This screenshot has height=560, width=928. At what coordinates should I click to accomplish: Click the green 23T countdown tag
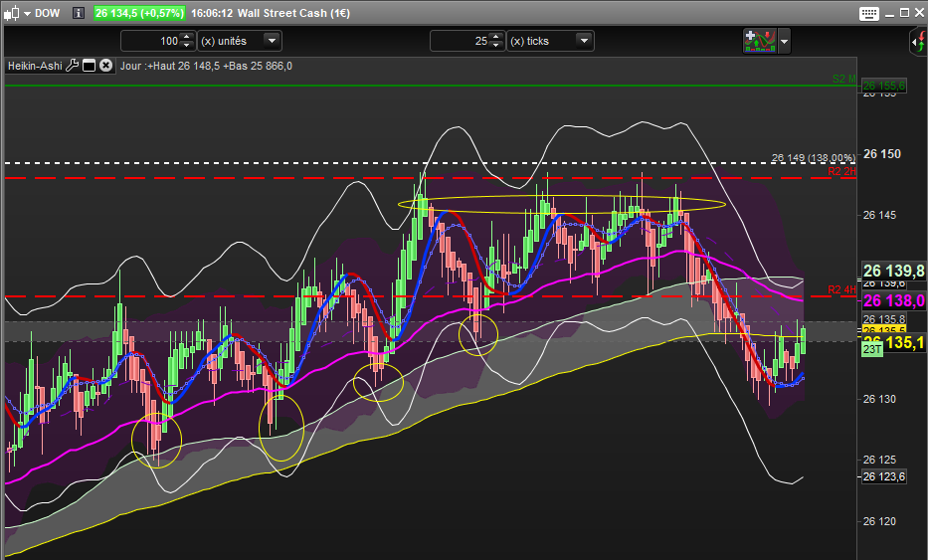pyautogui.click(x=871, y=350)
